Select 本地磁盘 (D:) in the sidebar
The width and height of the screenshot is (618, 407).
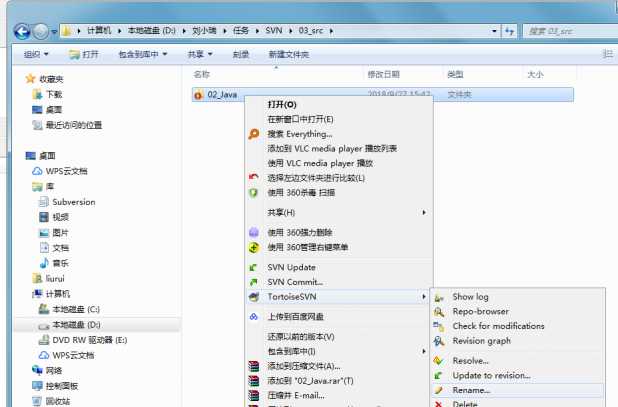click(x=76, y=325)
